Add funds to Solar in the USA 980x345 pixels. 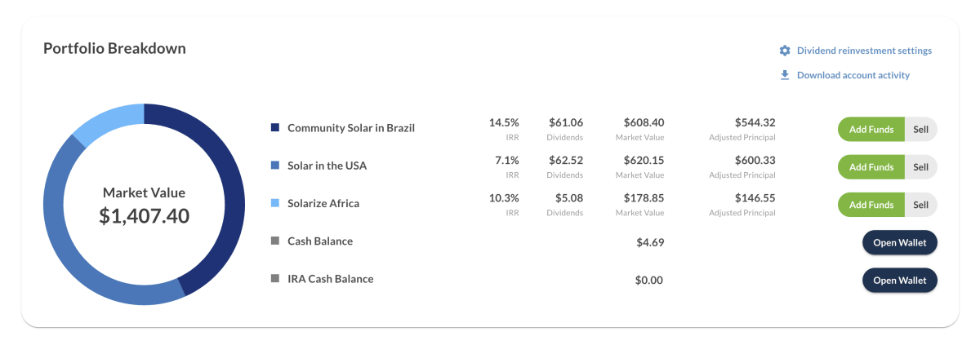[x=871, y=167]
